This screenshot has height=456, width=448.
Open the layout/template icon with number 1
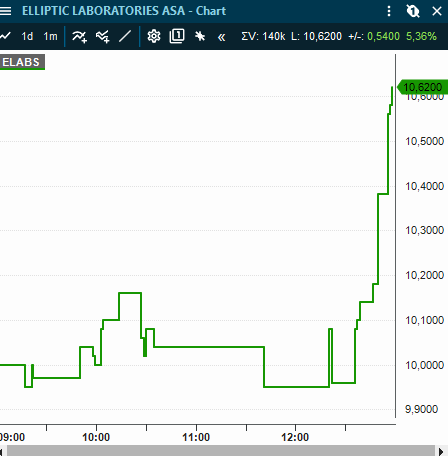[x=177, y=36]
